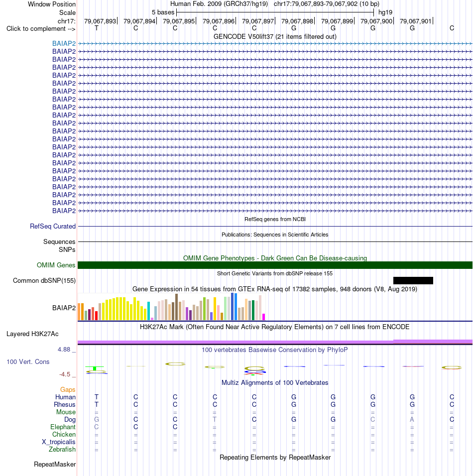Click position label 79,067,899 on ruler

point(337,21)
